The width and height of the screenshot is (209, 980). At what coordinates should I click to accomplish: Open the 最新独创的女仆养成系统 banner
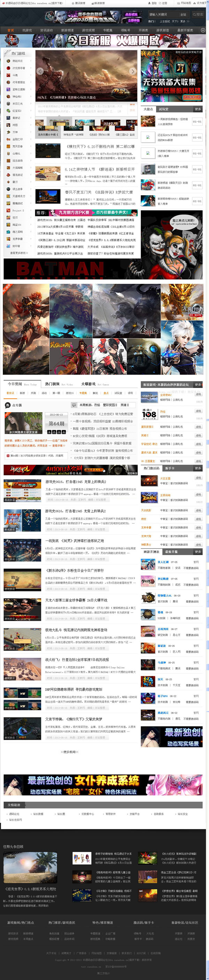tap(103, 785)
